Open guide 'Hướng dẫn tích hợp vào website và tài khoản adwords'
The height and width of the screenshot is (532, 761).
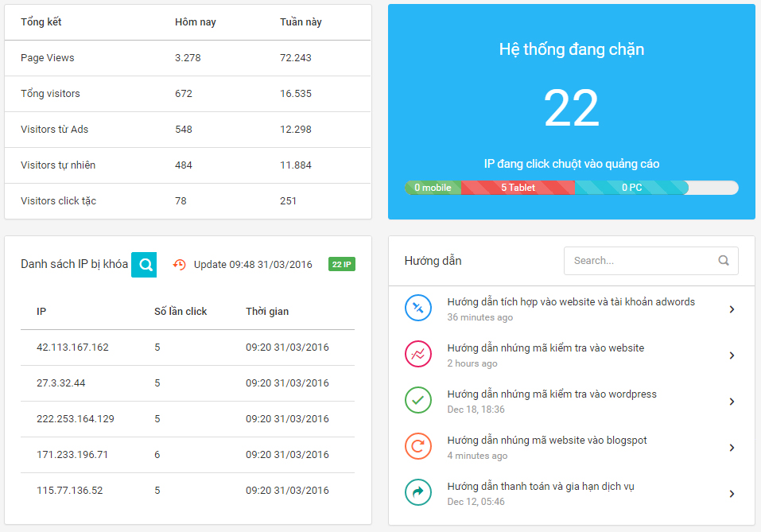[x=571, y=302]
